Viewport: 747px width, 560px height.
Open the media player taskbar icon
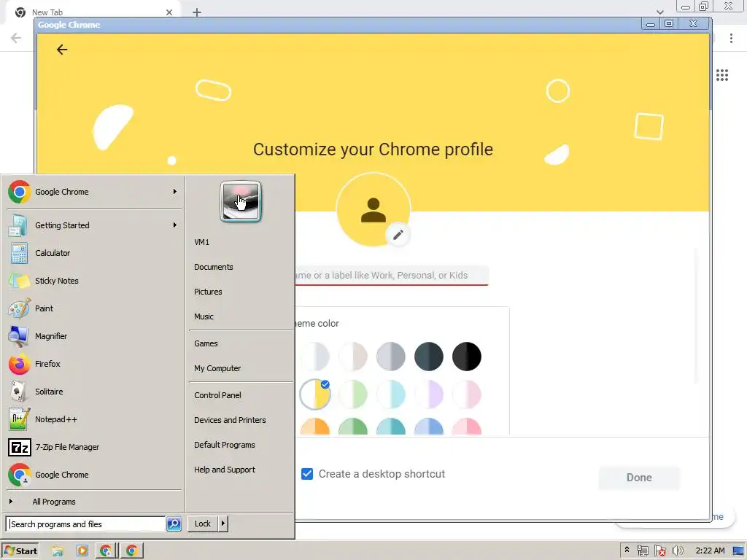click(82, 551)
